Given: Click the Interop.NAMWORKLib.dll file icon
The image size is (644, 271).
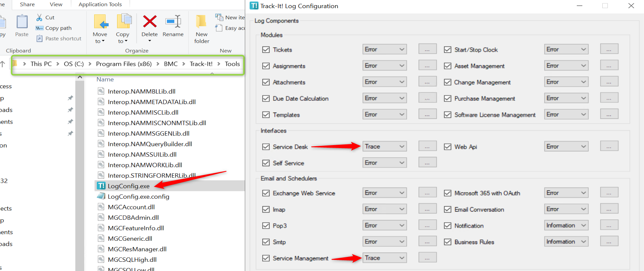Looking at the screenshot, I should 101,165.
